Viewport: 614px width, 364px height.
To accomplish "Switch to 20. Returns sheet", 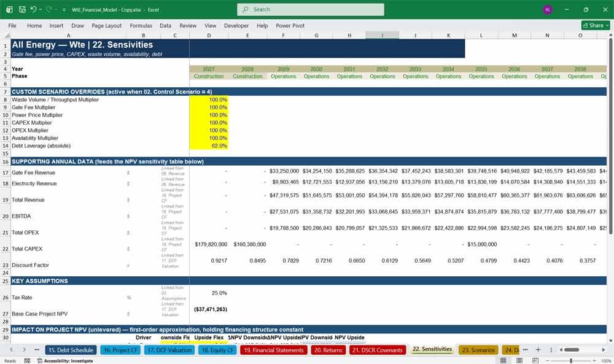I will point(328,350).
